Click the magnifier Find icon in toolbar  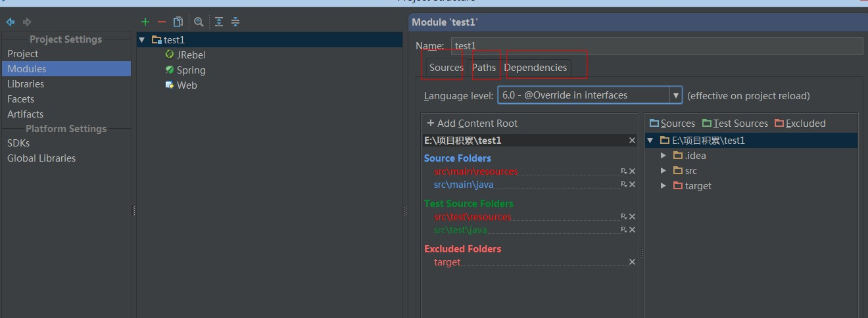199,22
